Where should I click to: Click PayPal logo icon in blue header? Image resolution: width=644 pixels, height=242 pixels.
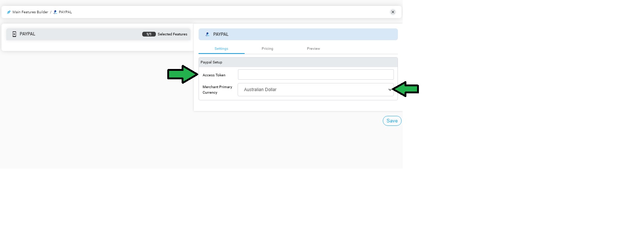(x=207, y=34)
